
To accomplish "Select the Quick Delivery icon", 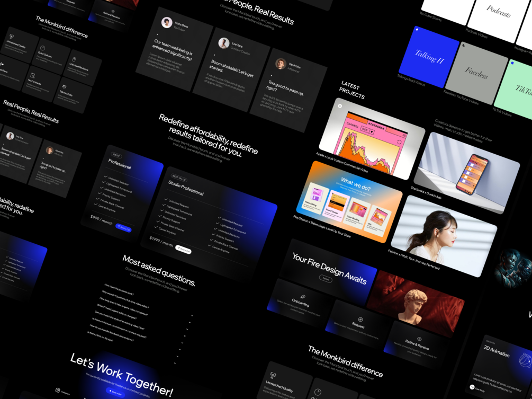I will 43,48.
